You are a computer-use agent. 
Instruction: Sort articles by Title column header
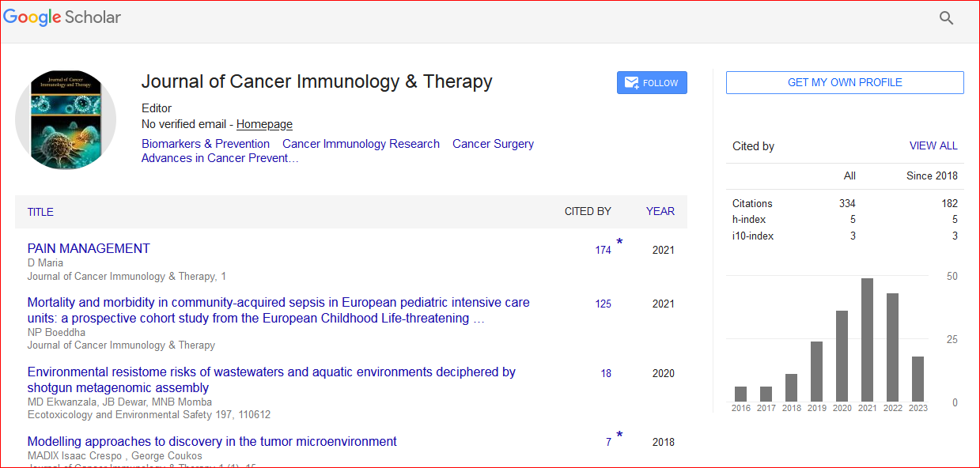point(40,212)
